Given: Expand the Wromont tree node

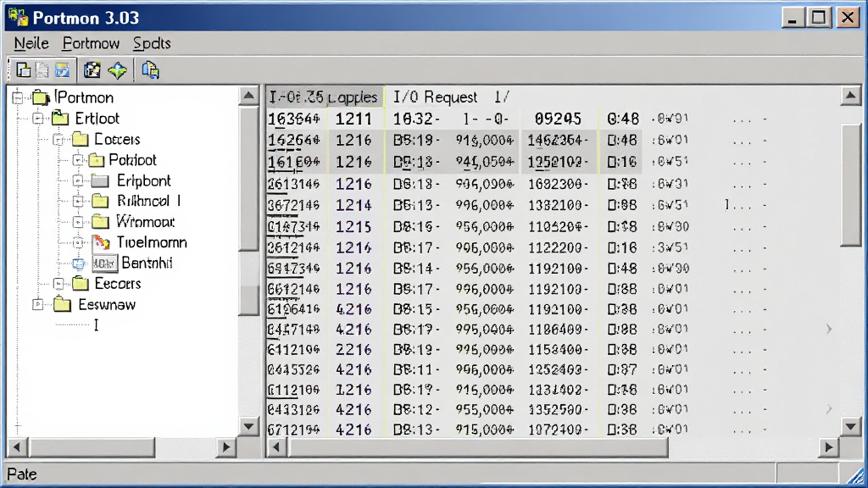Looking at the screenshot, I should [78, 223].
